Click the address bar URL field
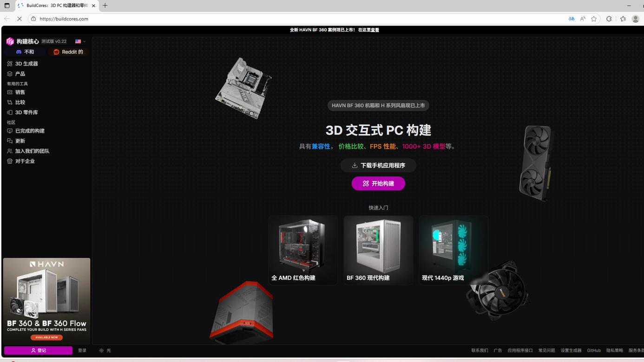This screenshot has width=644, height=362. 297,19
